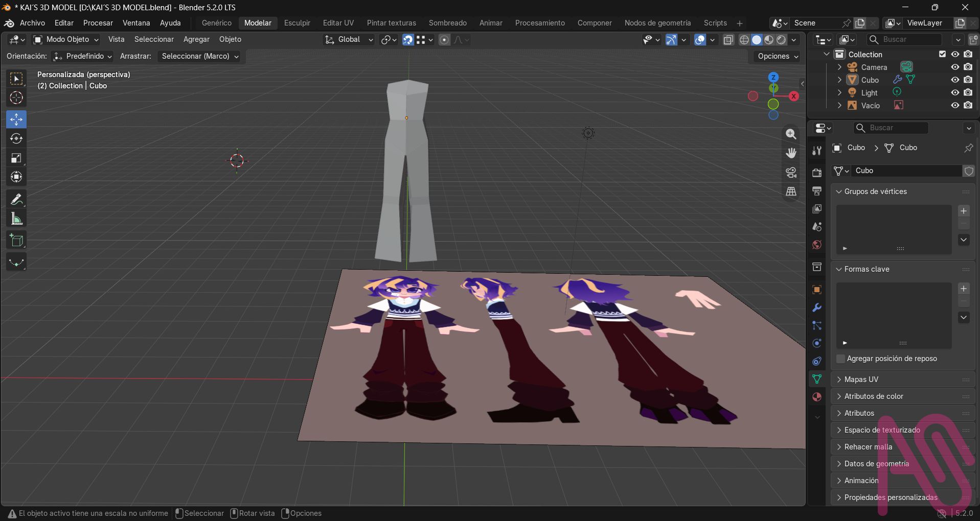Disable Vacío in renders
Image resolution: width=980 pixels, height=521 pixels.
point(968,105)
